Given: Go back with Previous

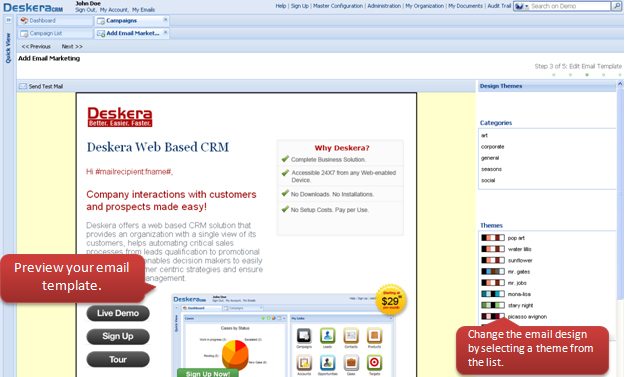Looking at the screenshot, I should 36,47.
